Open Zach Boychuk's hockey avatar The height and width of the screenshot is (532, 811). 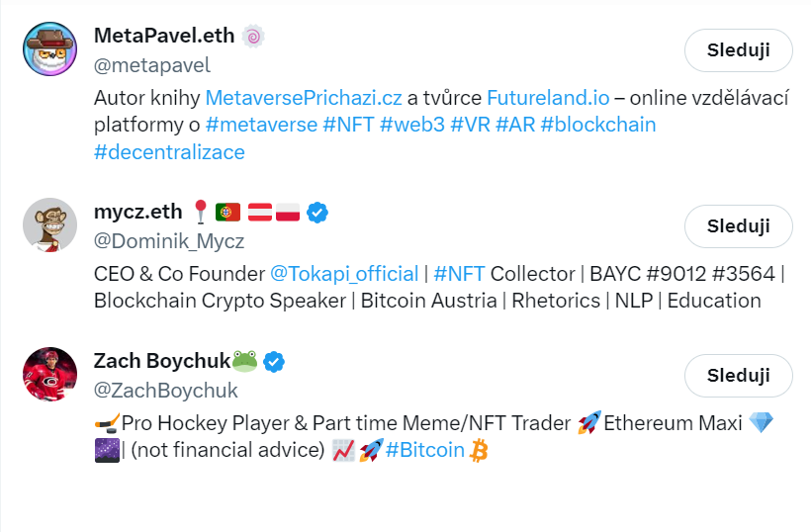pos(49,374)
